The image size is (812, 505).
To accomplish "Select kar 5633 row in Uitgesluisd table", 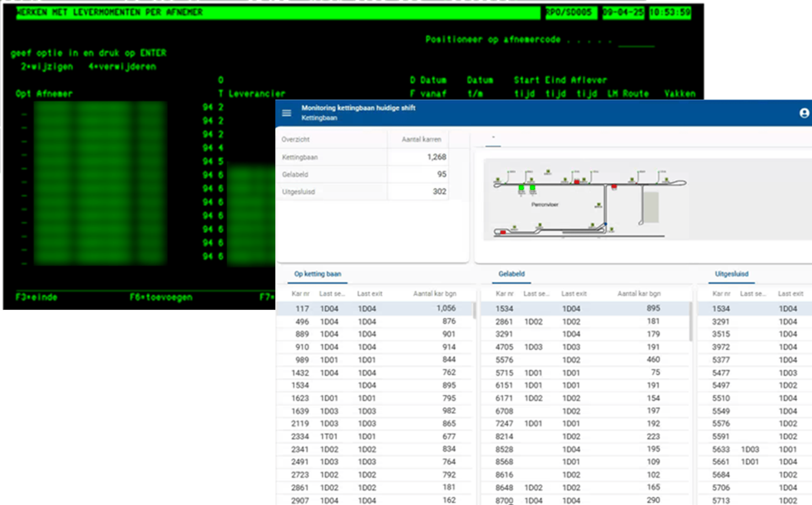I will [x=755, y=449].
